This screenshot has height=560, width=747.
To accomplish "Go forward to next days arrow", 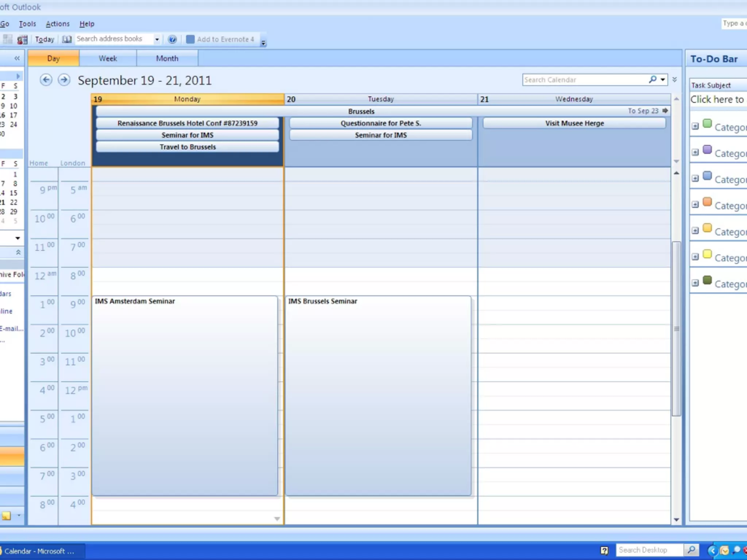I will point(64,80).
